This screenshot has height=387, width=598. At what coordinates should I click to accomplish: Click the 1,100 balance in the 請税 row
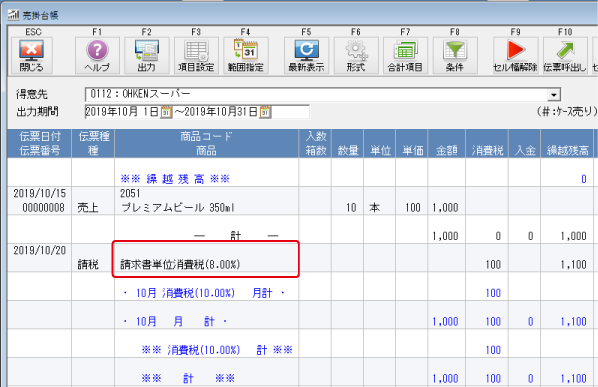[573, 265]
